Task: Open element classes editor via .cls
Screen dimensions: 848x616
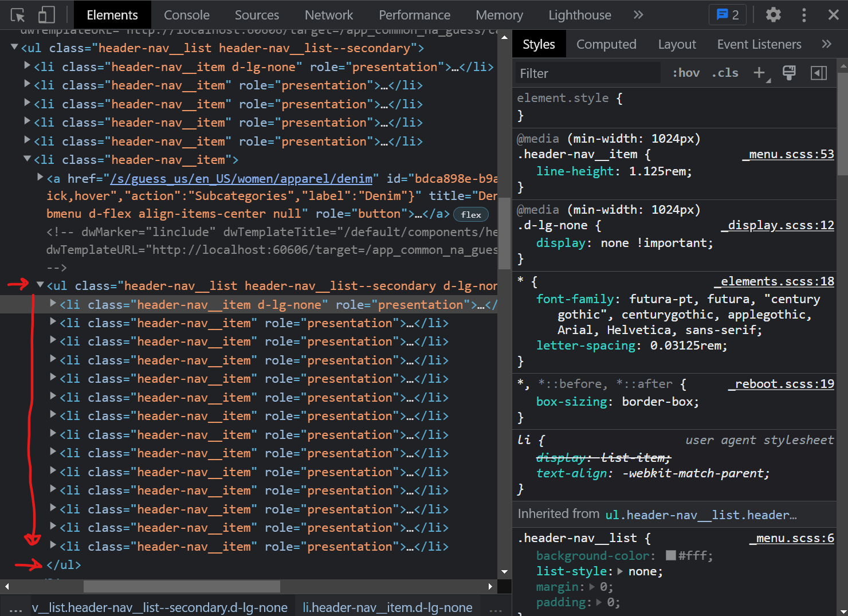Action: [724, 73]
